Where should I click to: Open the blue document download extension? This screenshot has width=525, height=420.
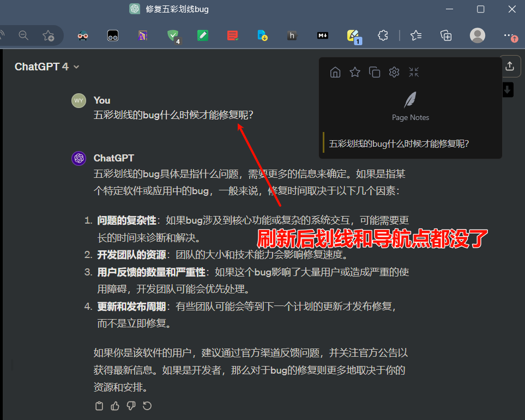tap(263, 35)
